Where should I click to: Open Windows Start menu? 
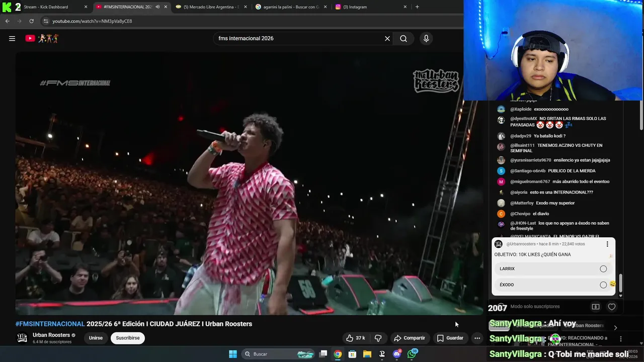tap(233, 354)
